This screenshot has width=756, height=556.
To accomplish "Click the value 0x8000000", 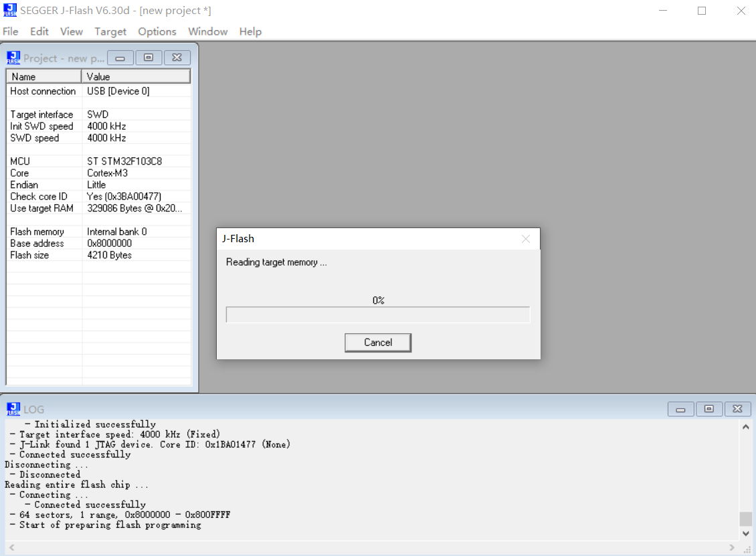I will click(x=110, y=244).
